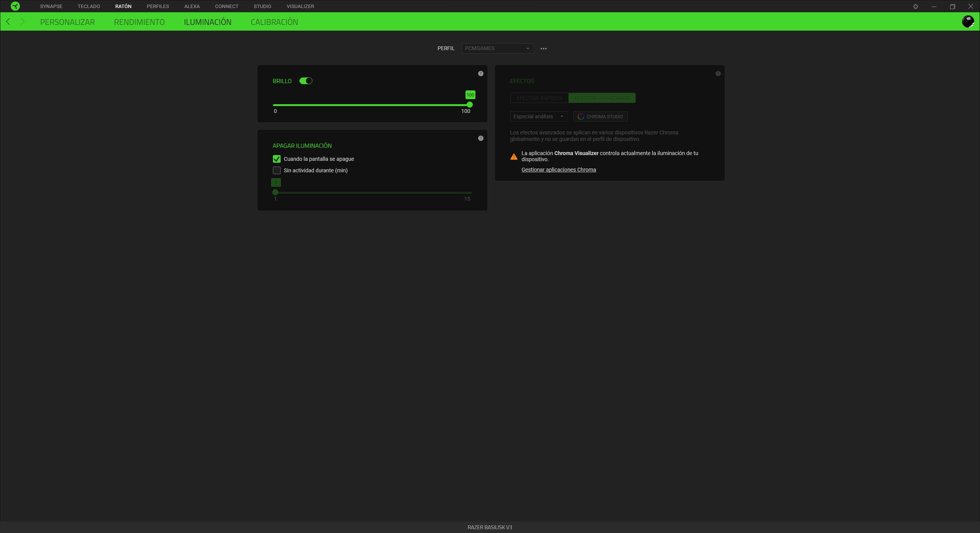The image size is (980, 533).
Task: Click the Razer logo icon
Action: click(x=15, y=6)
